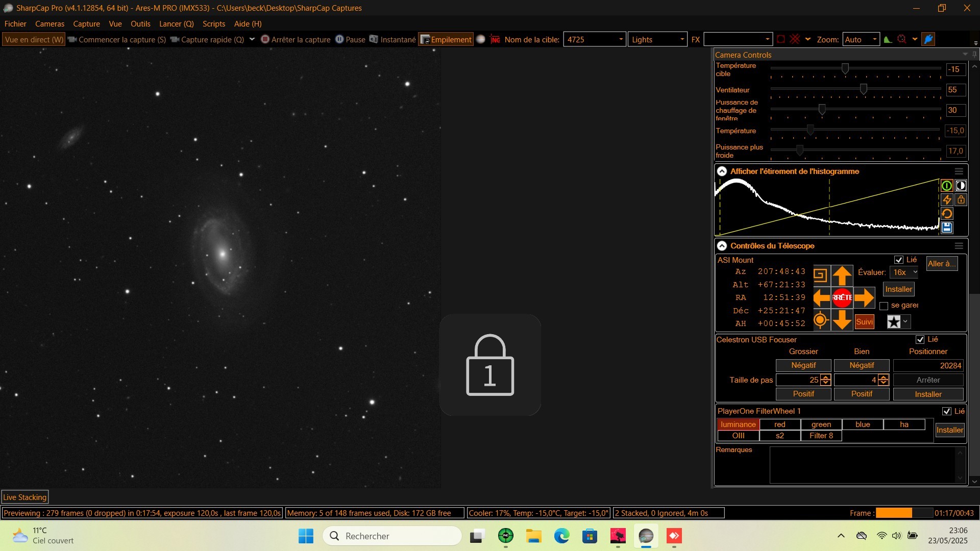Open the Évaluer 16x rate dropdown
This screenshot has height=551, width=980.
(x=904, y=272)
